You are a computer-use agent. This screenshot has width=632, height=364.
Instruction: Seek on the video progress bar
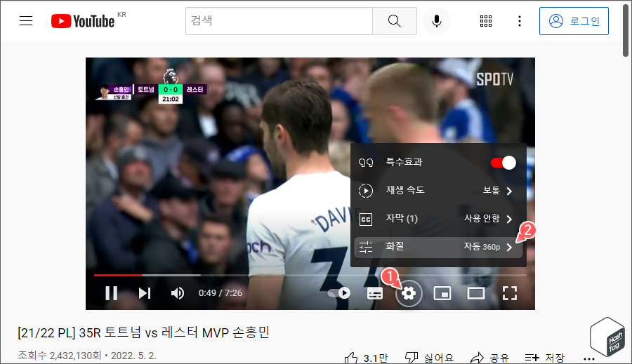(310, 275)
